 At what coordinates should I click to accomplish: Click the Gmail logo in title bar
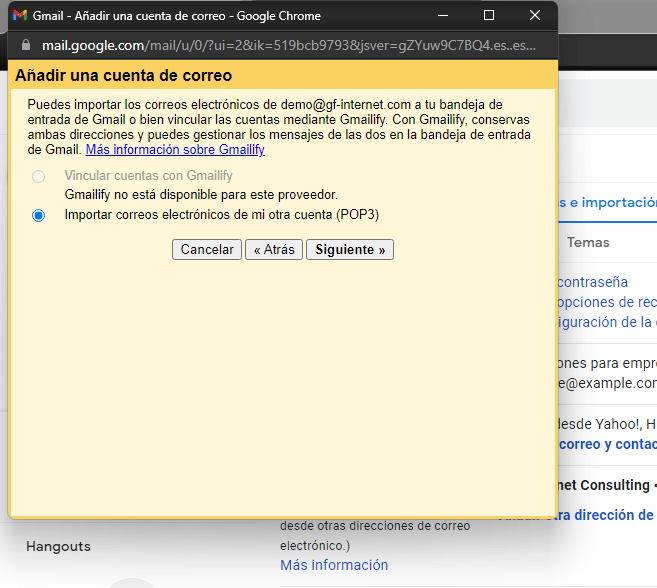click(20, 16)
